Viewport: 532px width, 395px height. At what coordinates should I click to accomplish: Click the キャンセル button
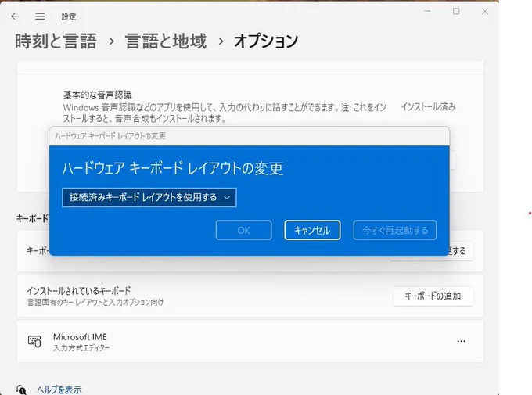pos(312,231)
